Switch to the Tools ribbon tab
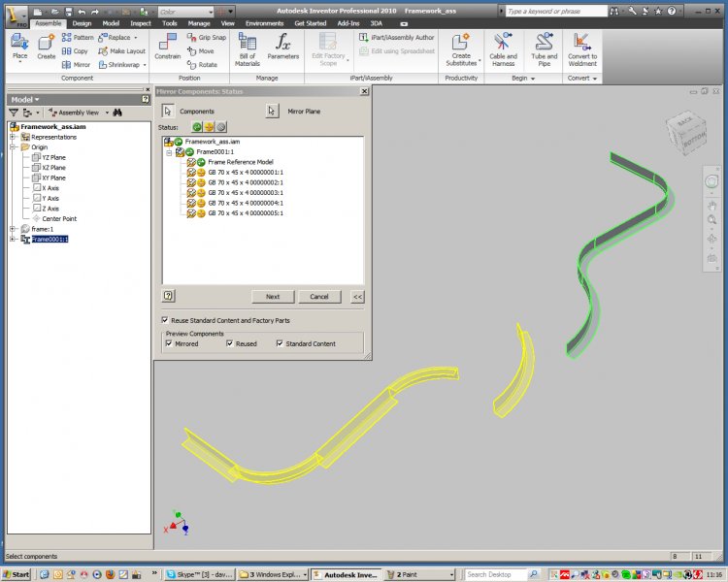Viewport: 728px width, 582px height. pos(170,23)
